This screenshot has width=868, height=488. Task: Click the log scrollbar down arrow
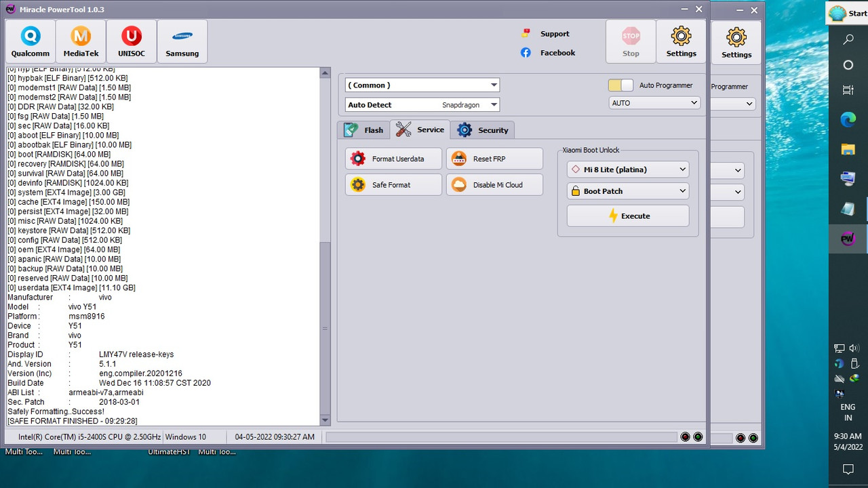(x=325, y=420)
